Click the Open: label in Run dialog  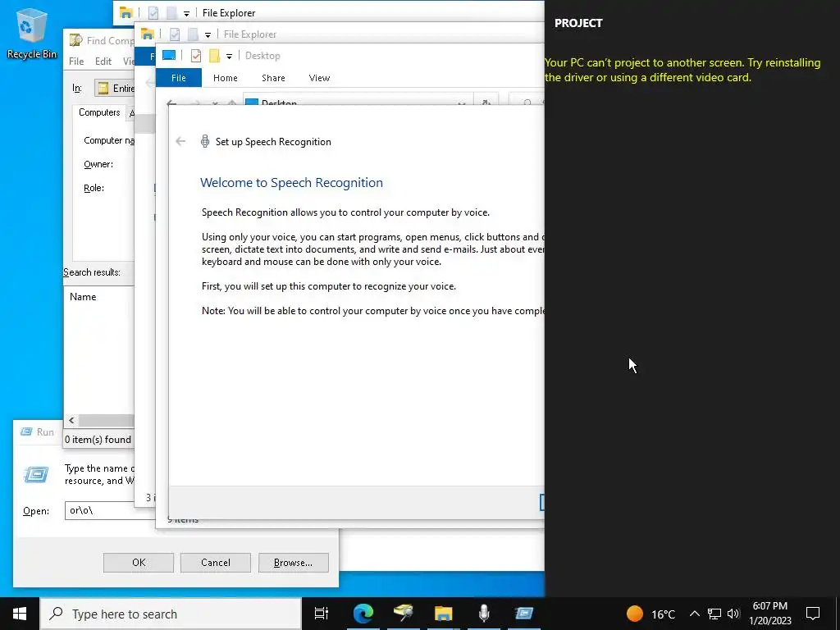point(36,511)
